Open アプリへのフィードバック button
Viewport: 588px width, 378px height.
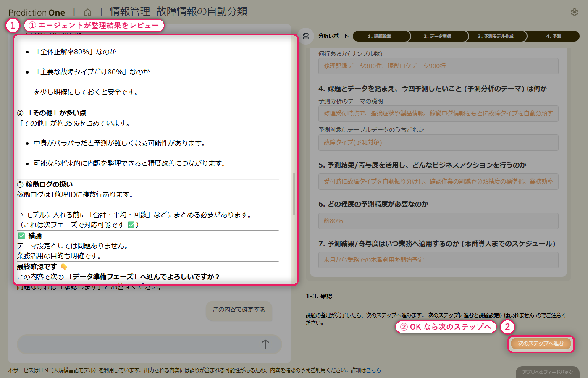point(548,372)
